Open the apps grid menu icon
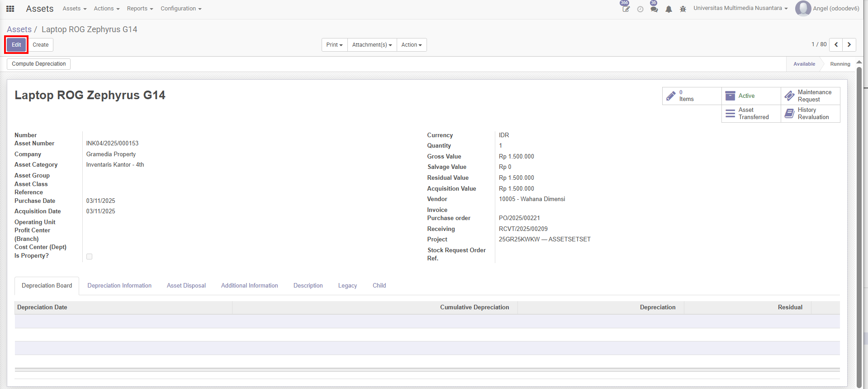 coord(10,9)
